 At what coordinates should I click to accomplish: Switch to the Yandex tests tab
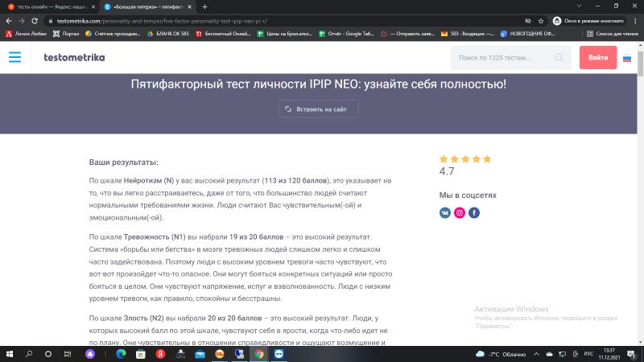pos(47,6)
